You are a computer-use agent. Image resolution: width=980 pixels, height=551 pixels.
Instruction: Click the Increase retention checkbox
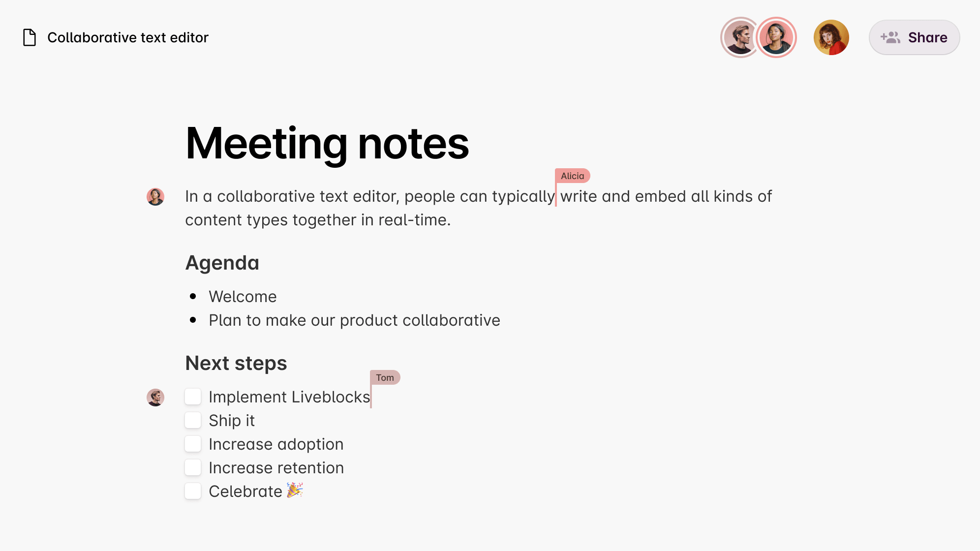[x=192, y=467]
